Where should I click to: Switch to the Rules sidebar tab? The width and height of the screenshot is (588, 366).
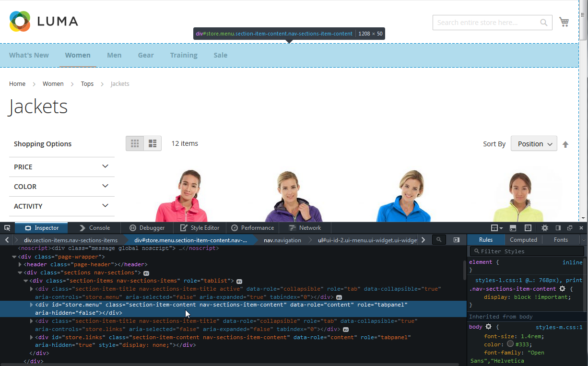tap(485, 240)
